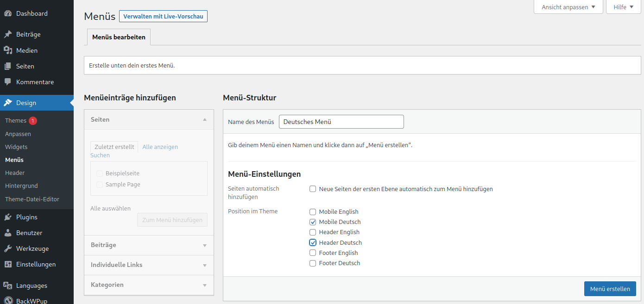Focus the Name des Menüs field
644x304 pixels.
[341, 122]
